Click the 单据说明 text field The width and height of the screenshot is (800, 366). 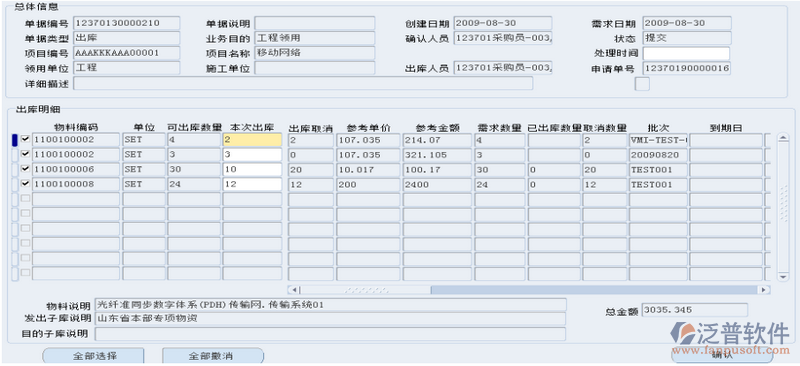315,23
